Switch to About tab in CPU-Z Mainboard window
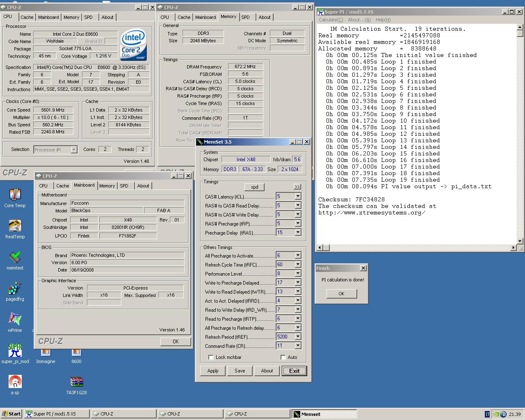525x420 pixels. pyautogui.click(x=143, y=186)
